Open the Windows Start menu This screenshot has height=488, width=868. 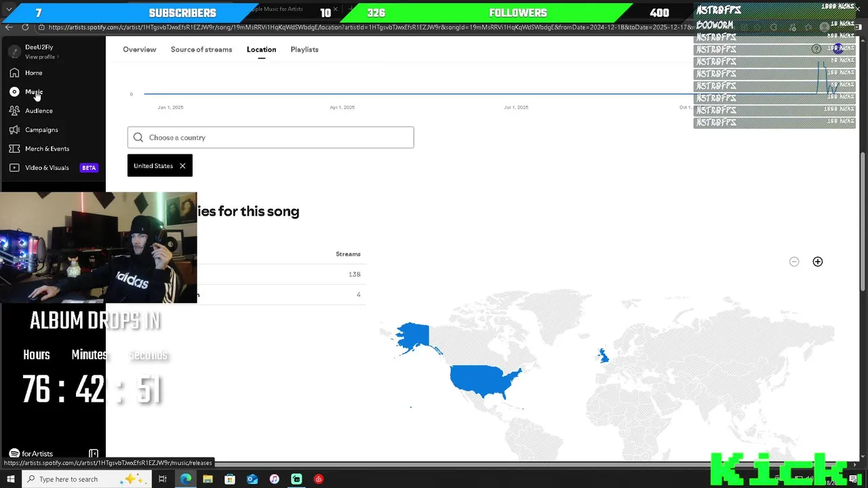10,479
